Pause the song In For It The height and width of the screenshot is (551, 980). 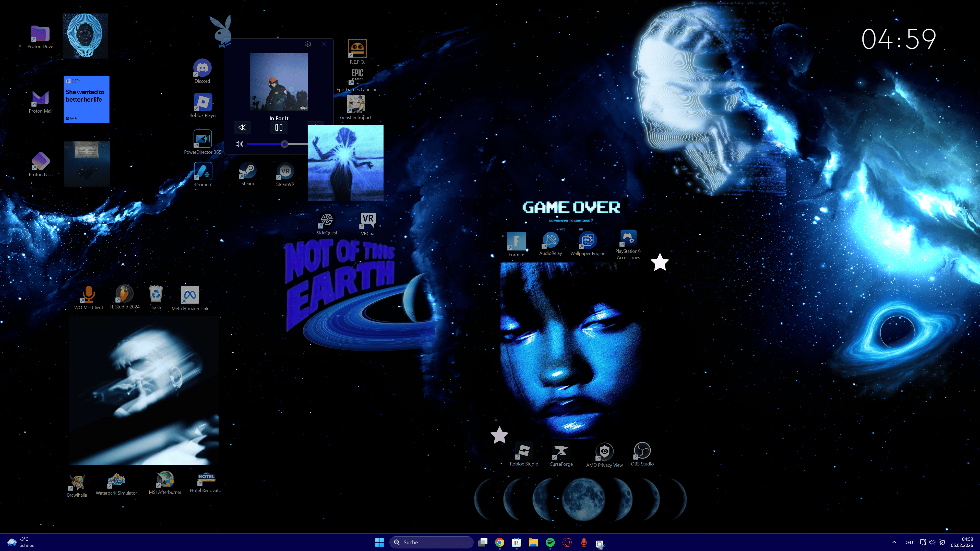(x=279, y=127)
